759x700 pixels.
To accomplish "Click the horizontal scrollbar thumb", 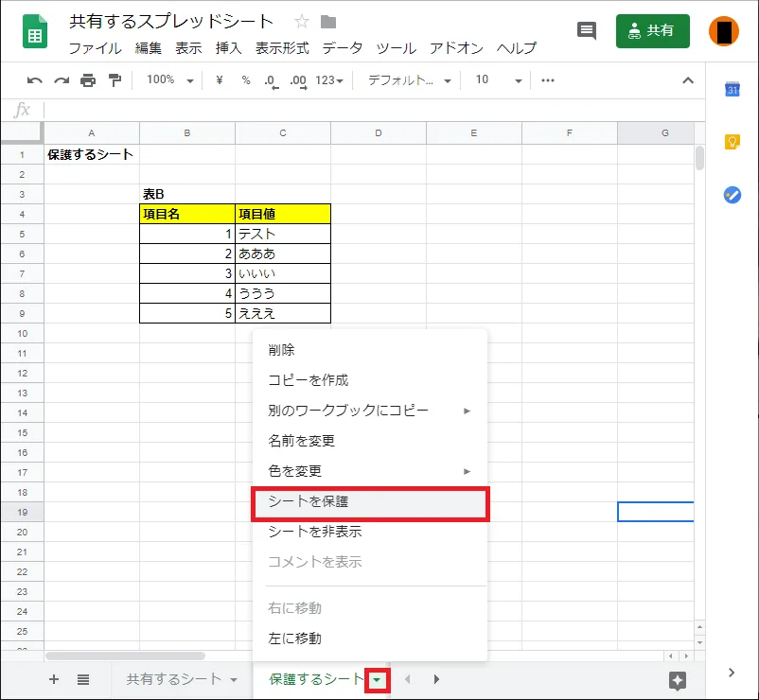I will pos(125,656).
